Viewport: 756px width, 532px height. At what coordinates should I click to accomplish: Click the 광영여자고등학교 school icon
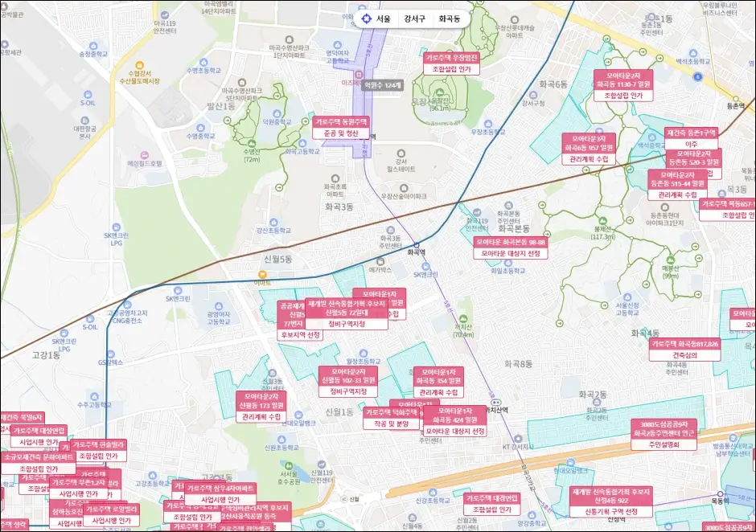click(x=219, y=306)
